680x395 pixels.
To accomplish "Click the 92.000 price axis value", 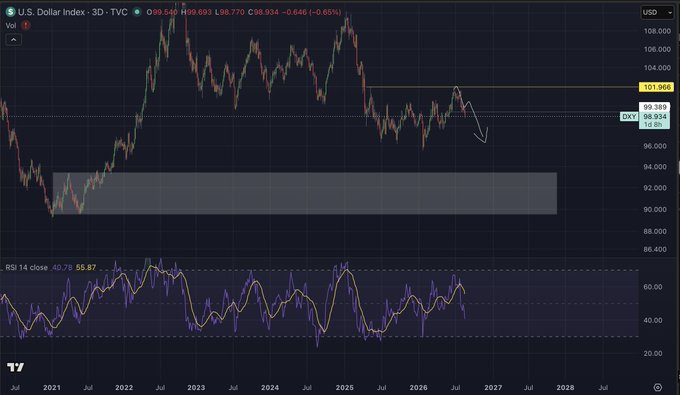I will click(x=655, y=188).
